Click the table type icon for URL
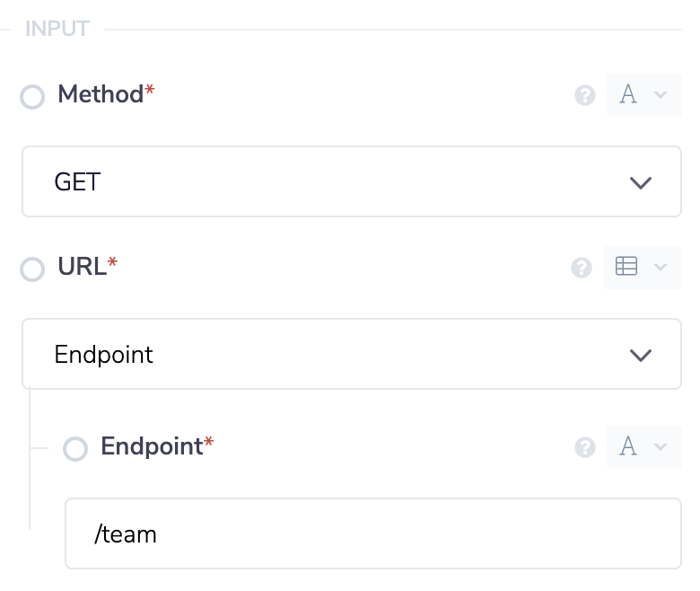 click(626, 267)
